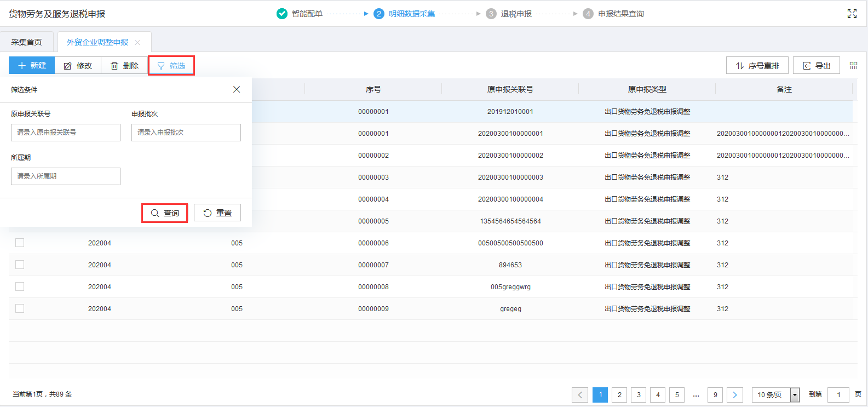Export data with 导出 button
This screenshot has width=868, height=407.
(816, 66)
